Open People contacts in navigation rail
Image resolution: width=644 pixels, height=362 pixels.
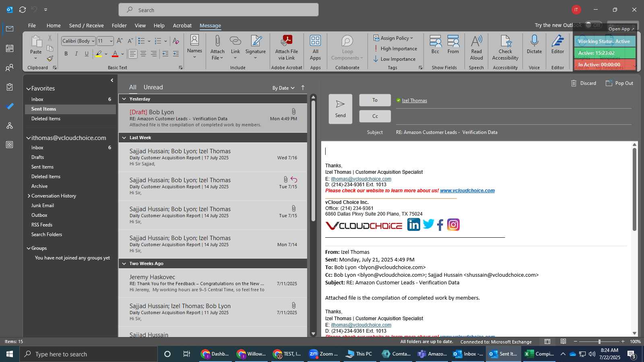tap(10, 68)
